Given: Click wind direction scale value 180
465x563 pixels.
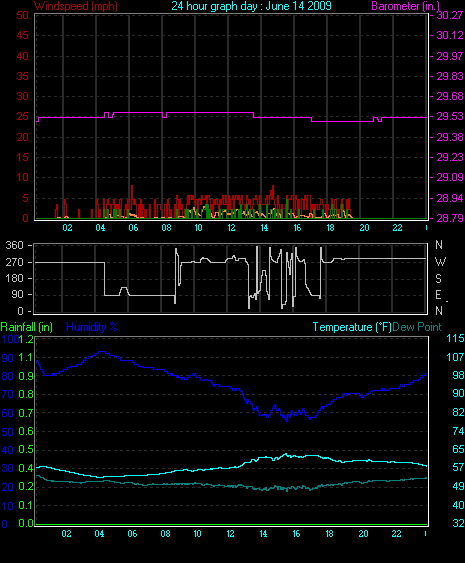Looking at the screenshot, I should (15, 278).
